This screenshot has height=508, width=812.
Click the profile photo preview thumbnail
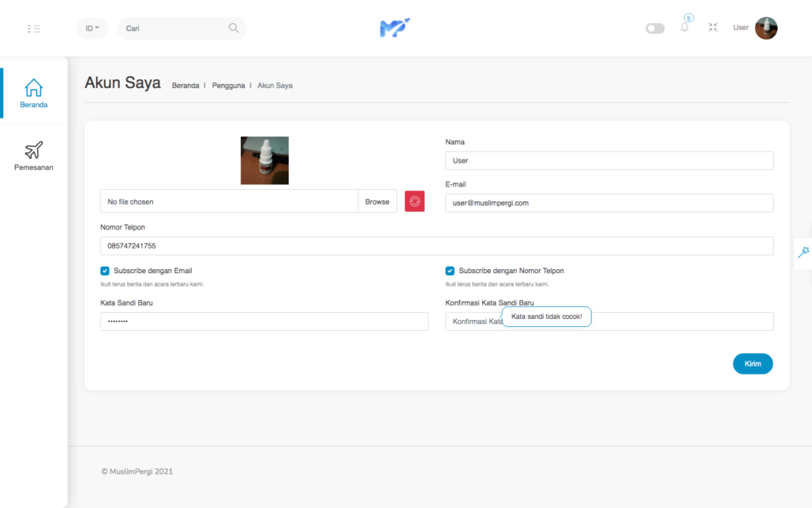click(x=265, y=160)
